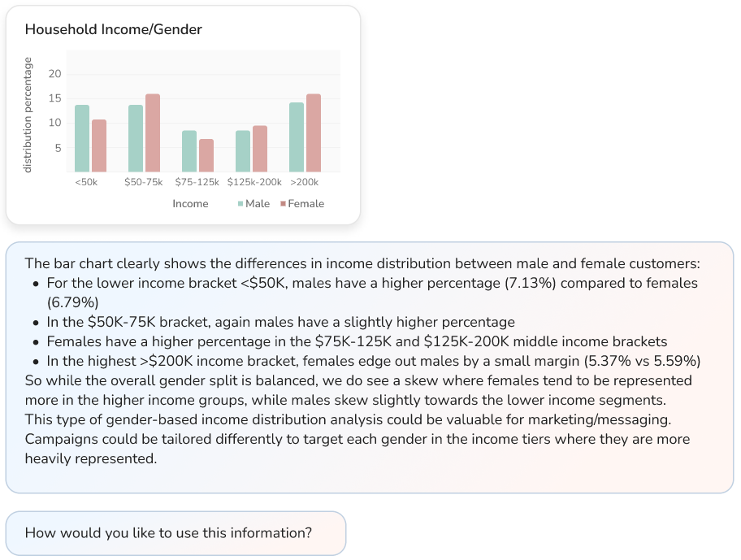Viewport: 741px width, 560px height.
Task: Click the green Male legend swatch
Action: (240, 204)
